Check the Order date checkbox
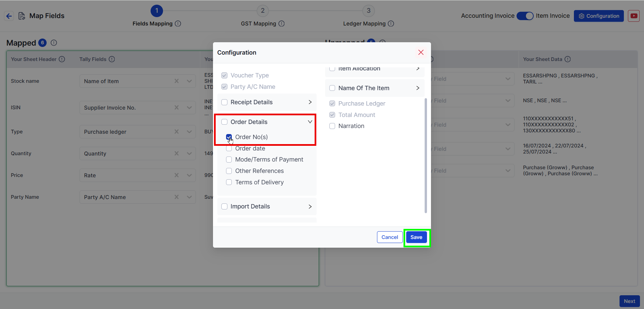 229,148
